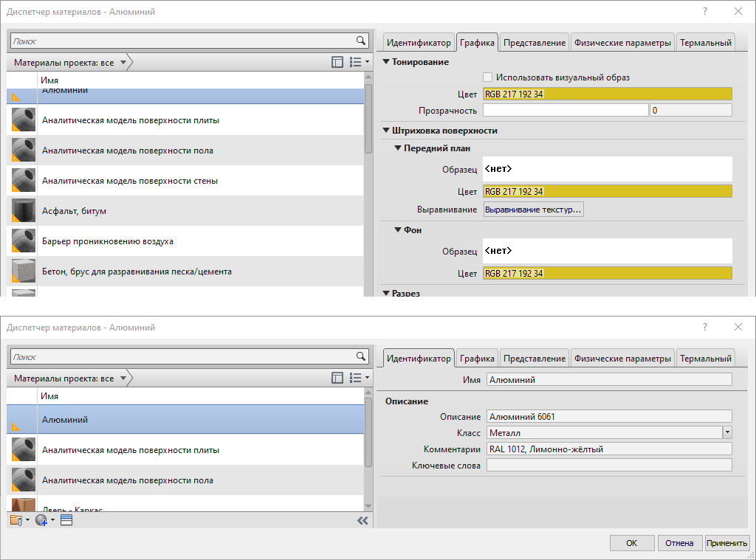Switch to Идентификатор tab beside active Графика tab
Screen dimensions: 756x560
pos(419,43)
